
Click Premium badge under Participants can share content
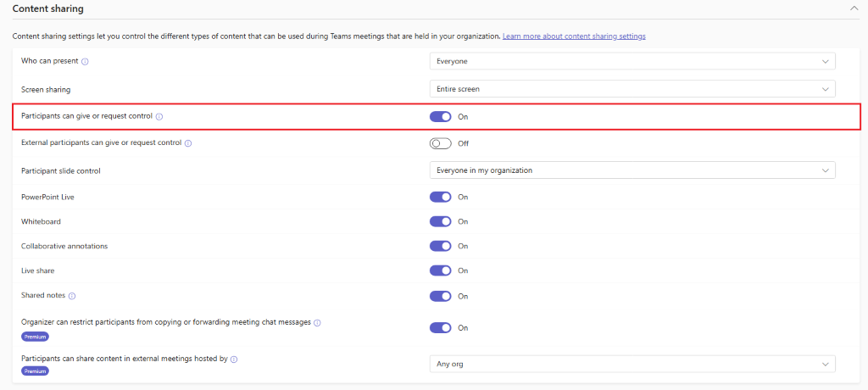pos(35,371)
